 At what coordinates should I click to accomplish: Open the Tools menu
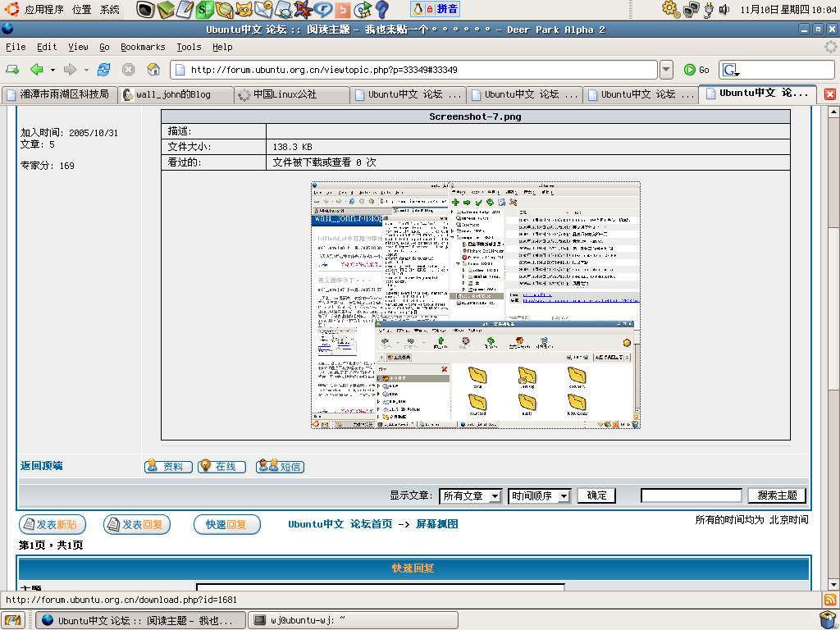coord(189,47)
